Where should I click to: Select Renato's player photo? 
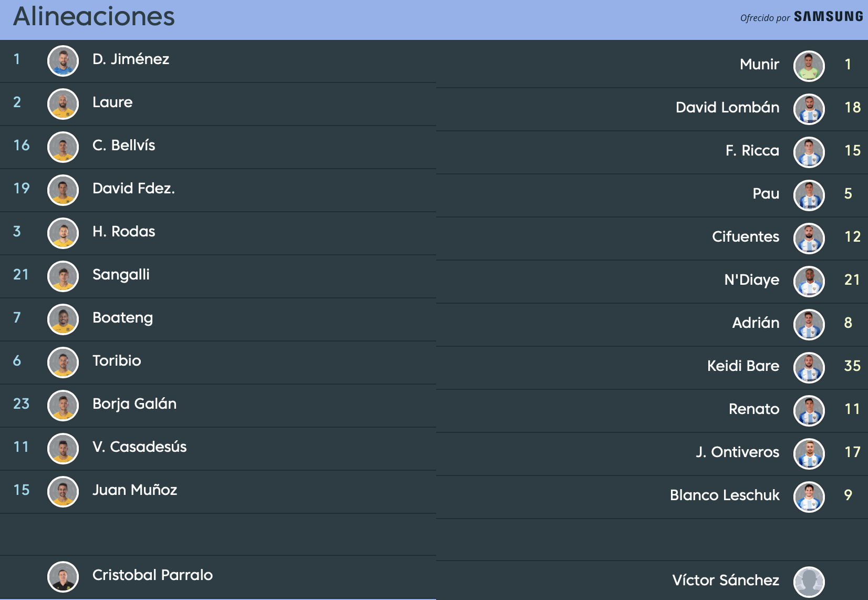(x=809, y=411)
